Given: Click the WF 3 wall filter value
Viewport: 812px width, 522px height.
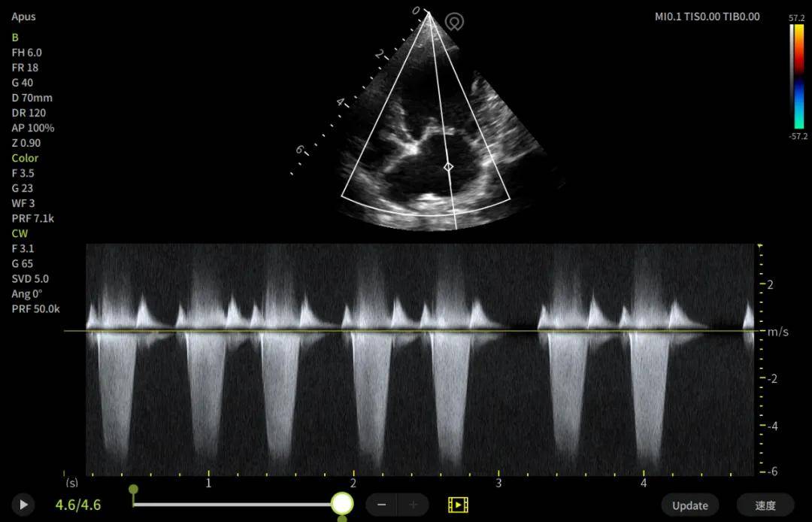Looking at the screenshot, I should 23,204.
